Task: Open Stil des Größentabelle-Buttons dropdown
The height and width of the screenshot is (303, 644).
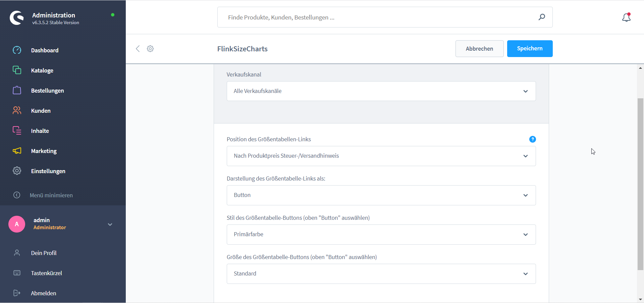Action: (x=381, y=235)
